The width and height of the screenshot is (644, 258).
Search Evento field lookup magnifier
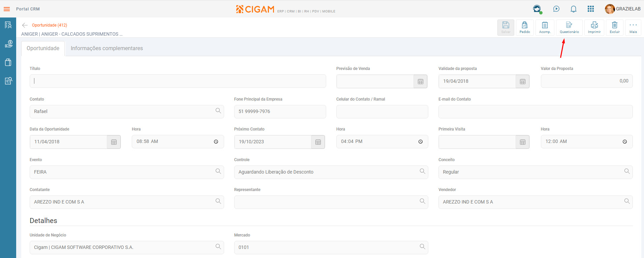[x=218, y=172]
